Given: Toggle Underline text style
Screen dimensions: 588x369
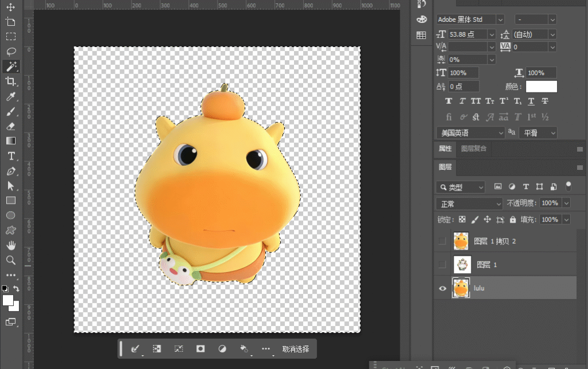Looking at the screenshot, I should click(531, 101).
